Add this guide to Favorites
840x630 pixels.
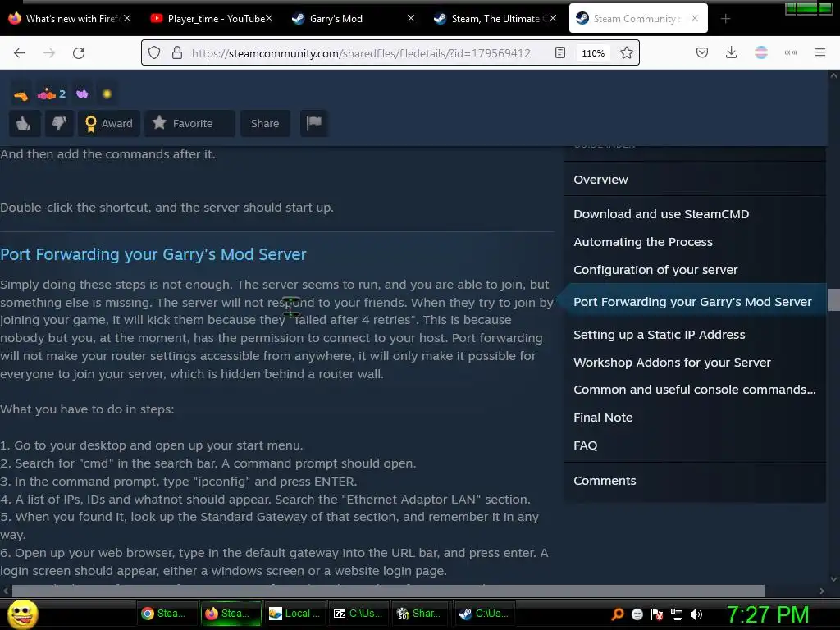(x=189, y=123)
